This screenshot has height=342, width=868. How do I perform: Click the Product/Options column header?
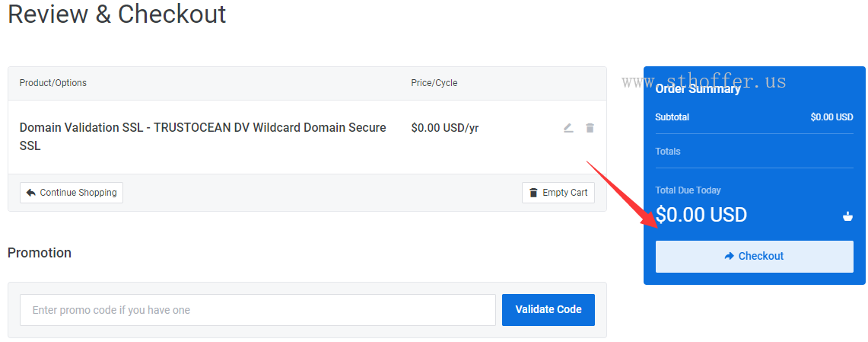pos(53,83)
